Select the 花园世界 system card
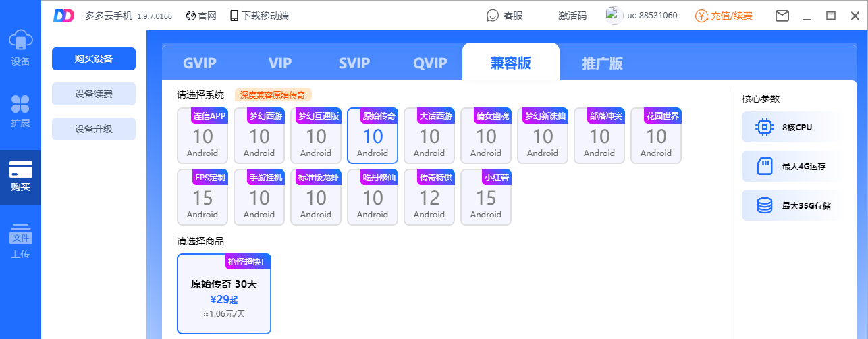This screenshot has width=868, height=339. (656, 136)
